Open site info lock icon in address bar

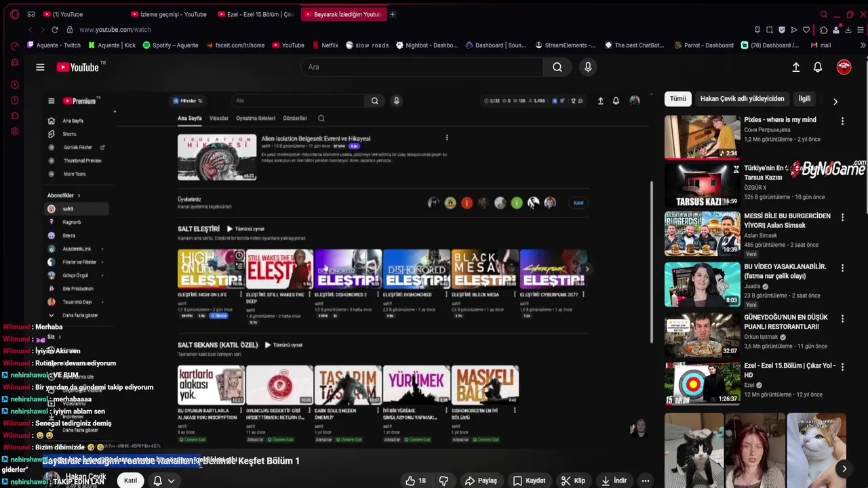click(x=70, y=30)
